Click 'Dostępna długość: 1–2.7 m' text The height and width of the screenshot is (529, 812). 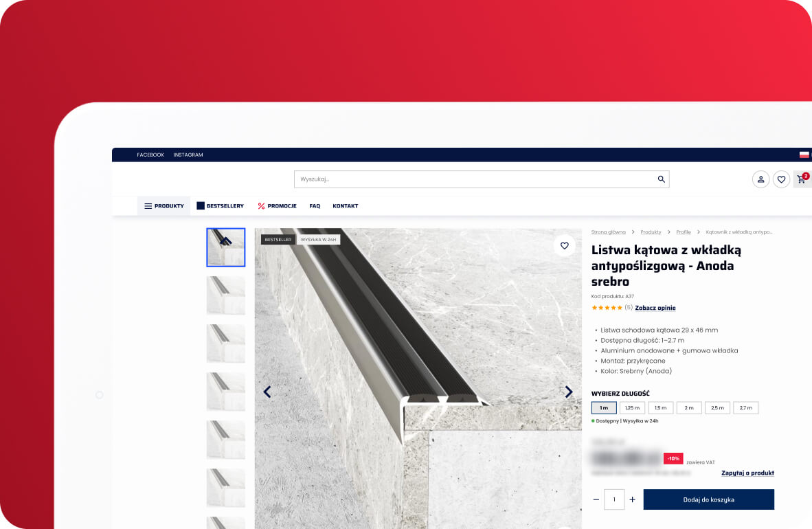642,340
